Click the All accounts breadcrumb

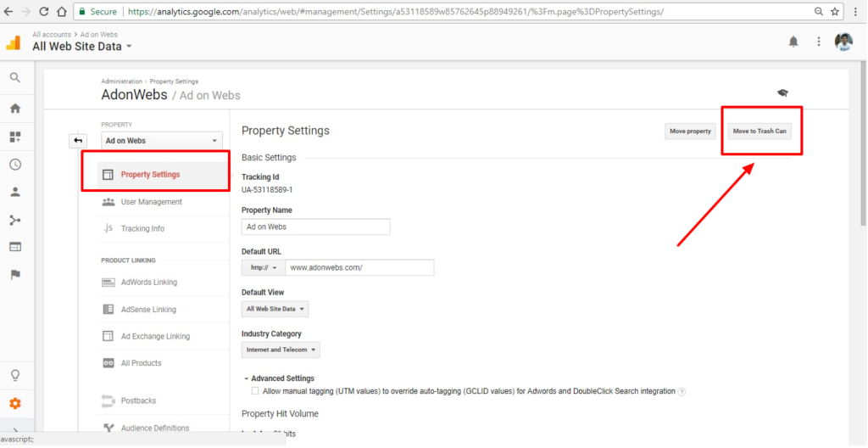(x=52, y=35)
